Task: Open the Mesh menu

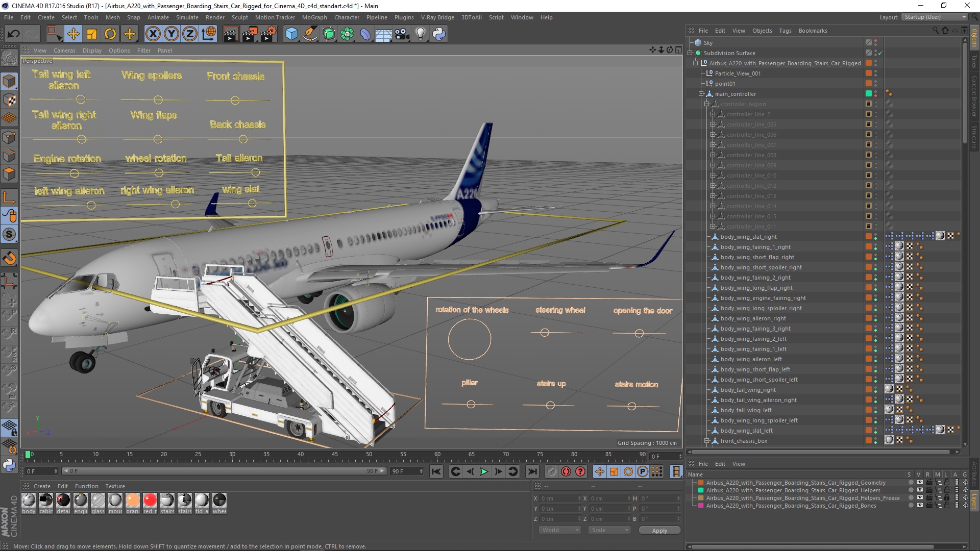Action: (112, 17)
